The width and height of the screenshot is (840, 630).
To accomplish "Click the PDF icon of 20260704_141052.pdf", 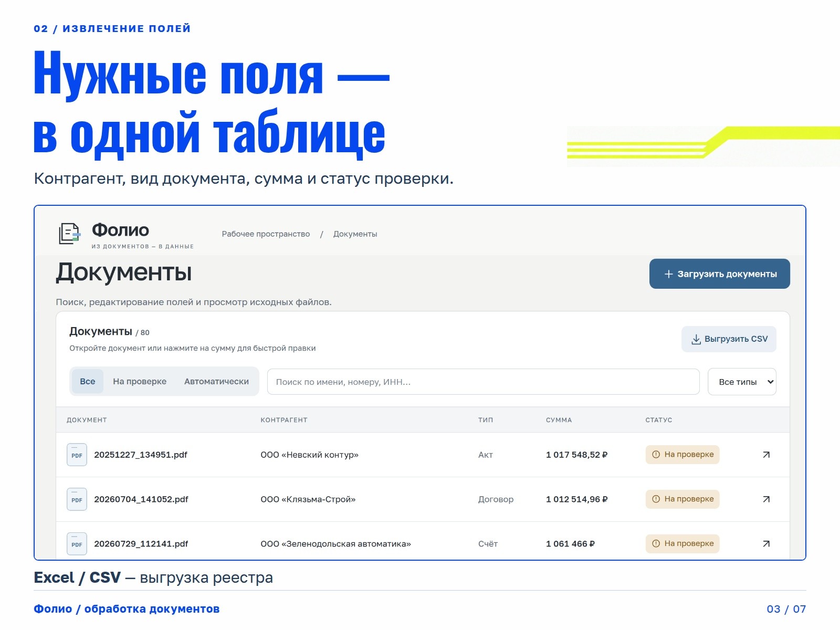I will tap(77, 499).
